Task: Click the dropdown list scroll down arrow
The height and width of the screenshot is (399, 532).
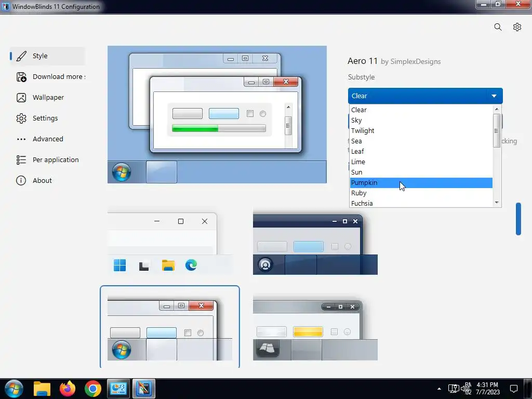Action: tap(497, 203)
